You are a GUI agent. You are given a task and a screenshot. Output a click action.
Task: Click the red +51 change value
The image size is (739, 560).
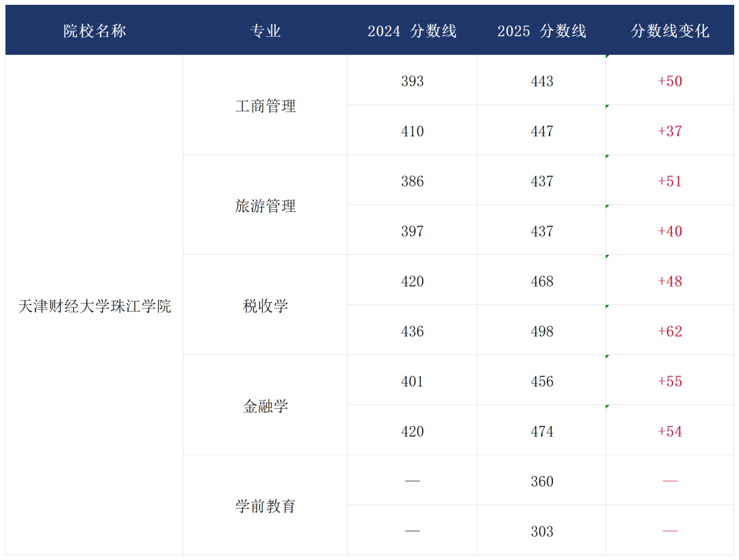tap(670, 181)
